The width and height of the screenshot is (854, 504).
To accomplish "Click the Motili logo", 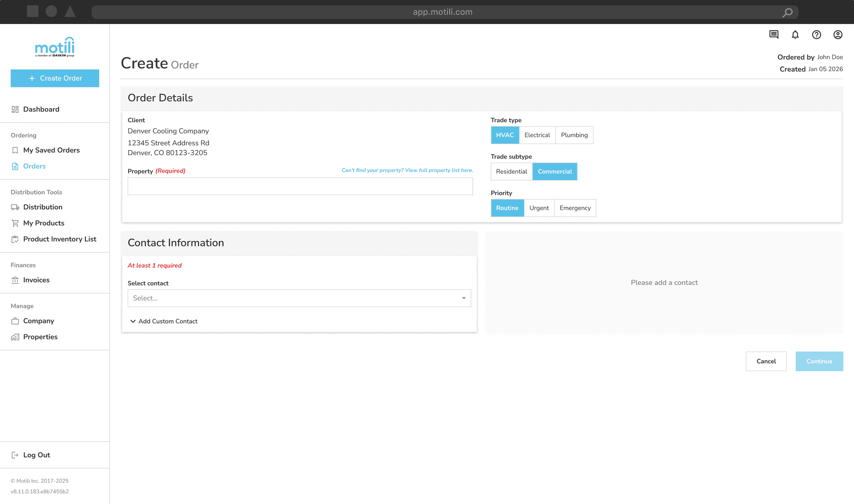I will [x=54, y=47].
